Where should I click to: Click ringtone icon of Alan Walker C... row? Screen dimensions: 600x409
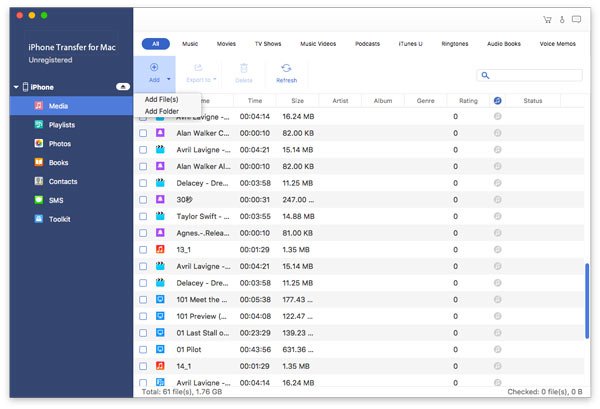(x=160, y=133)
